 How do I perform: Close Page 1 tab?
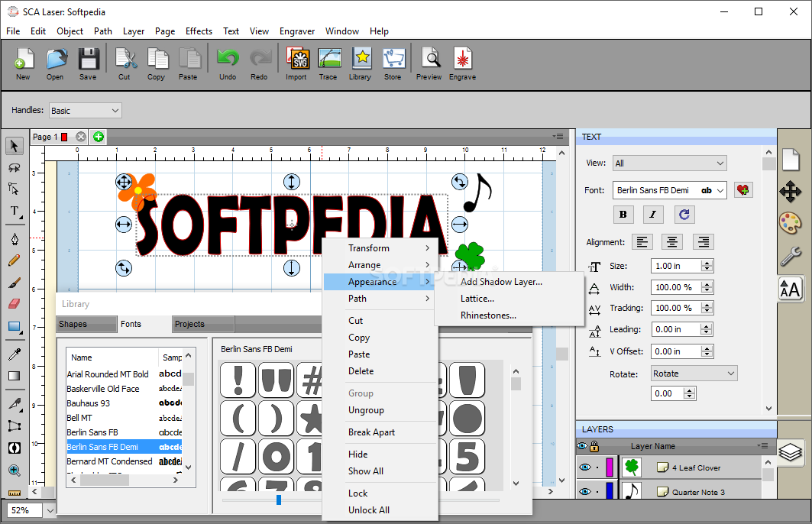tap(81, 137)
